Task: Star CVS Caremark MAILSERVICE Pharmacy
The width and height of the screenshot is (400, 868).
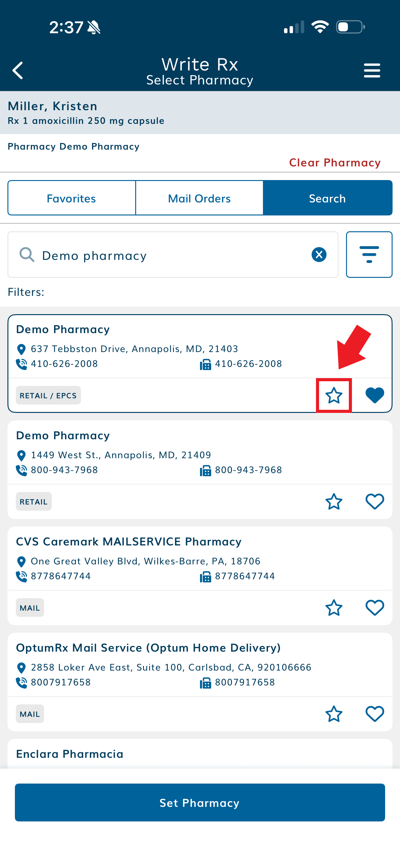Action: pyautogui.click(x=334, y=608)
